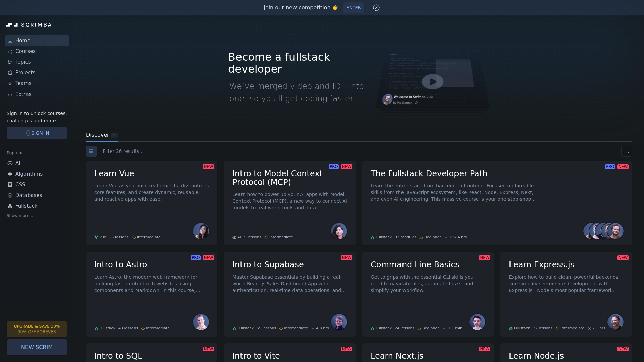644x362 pixels.
Task: Open the CSS topic
Action: tap(20, 185)
